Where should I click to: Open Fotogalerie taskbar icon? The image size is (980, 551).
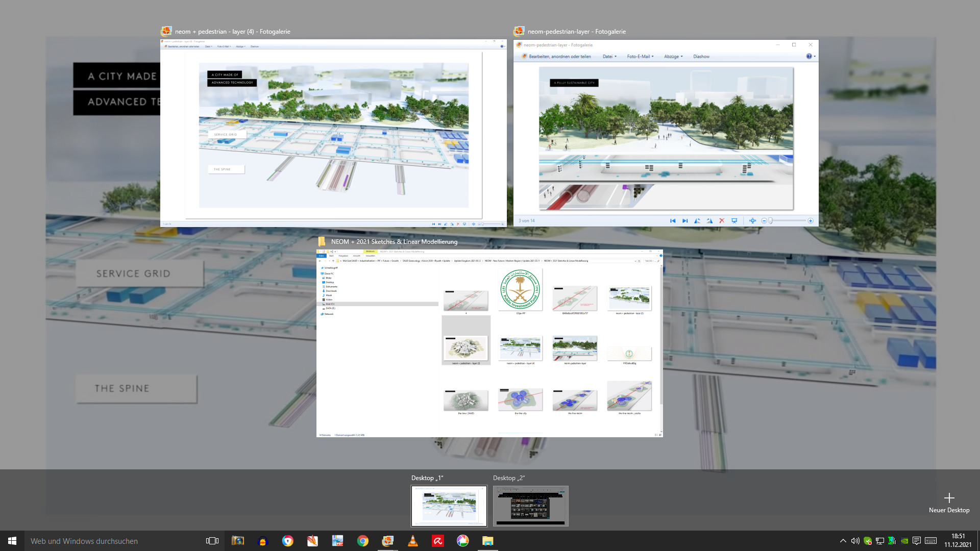[x=388, y=541]
